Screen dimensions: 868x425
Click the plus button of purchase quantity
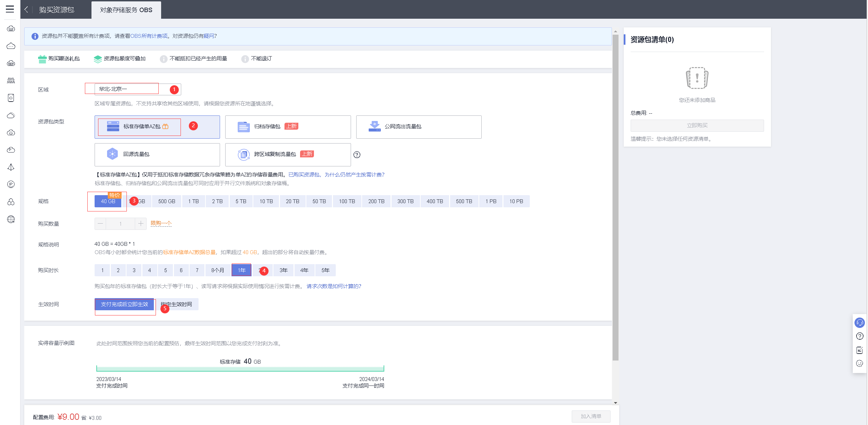[141, 224]
